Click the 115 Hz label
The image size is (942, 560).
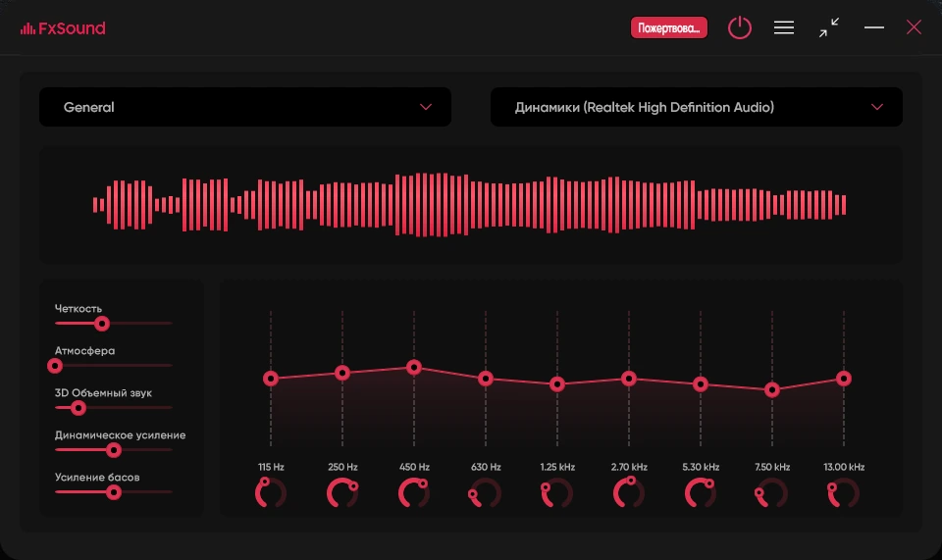pyautogui.click(x=271, y=467)
